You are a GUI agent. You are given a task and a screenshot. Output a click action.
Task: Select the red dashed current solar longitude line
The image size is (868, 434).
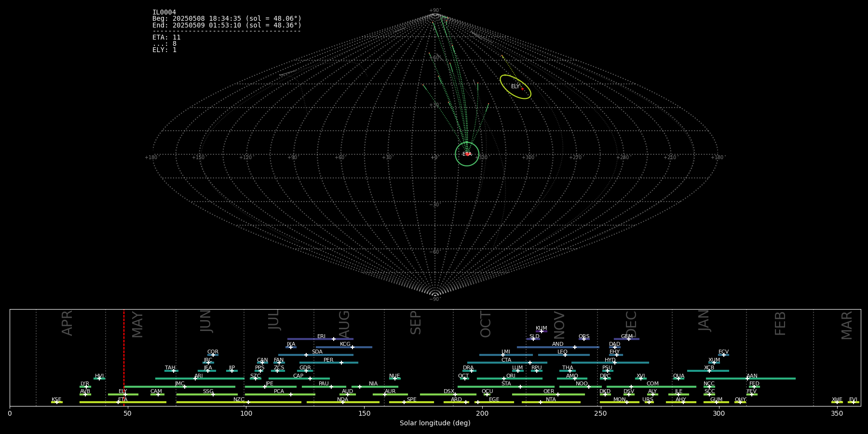(124, 357)
